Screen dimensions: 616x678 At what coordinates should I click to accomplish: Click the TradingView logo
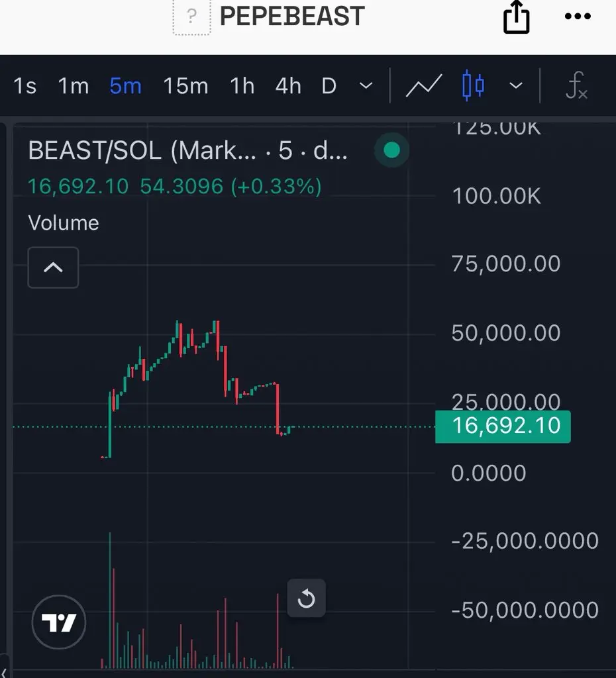(x=59, y=622)
